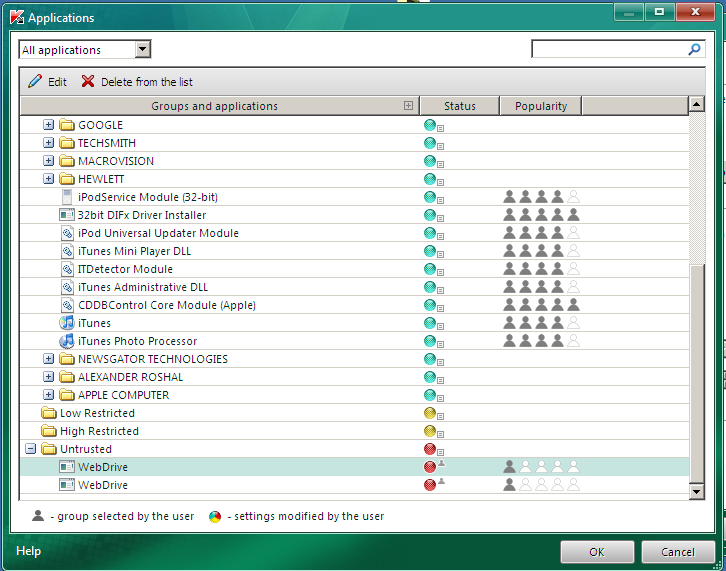
Task: Click green status icon for GOOGLE
Action: (430, 125)
